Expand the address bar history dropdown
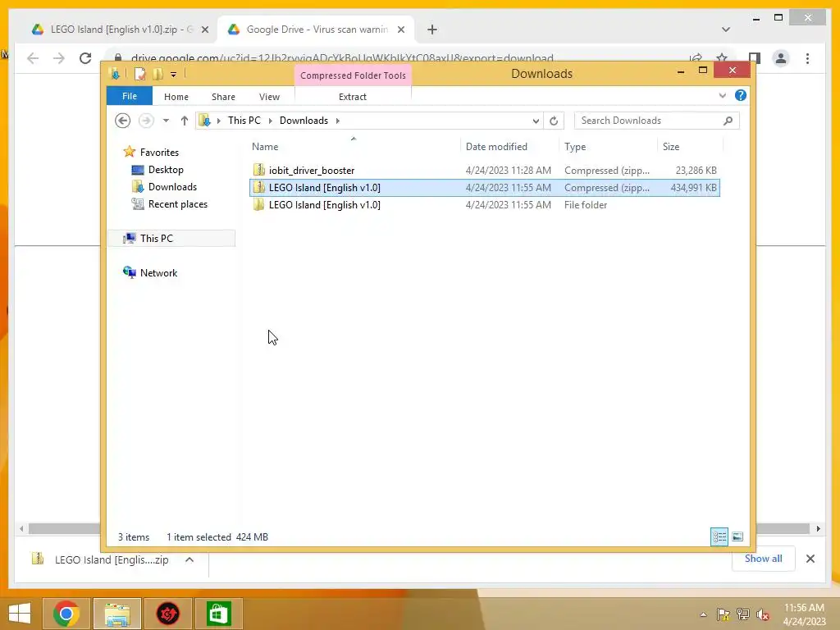This screenshot has width=840, height=630. coord(535,121)
